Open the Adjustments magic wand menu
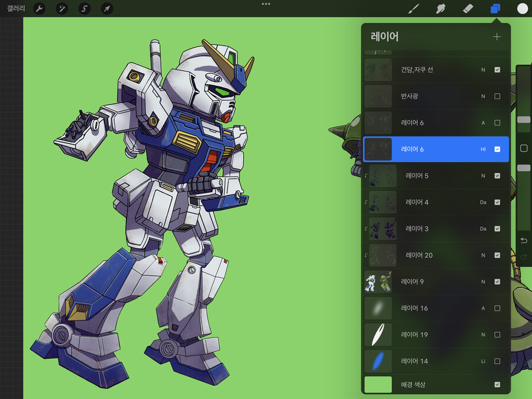 pos(61,8)
